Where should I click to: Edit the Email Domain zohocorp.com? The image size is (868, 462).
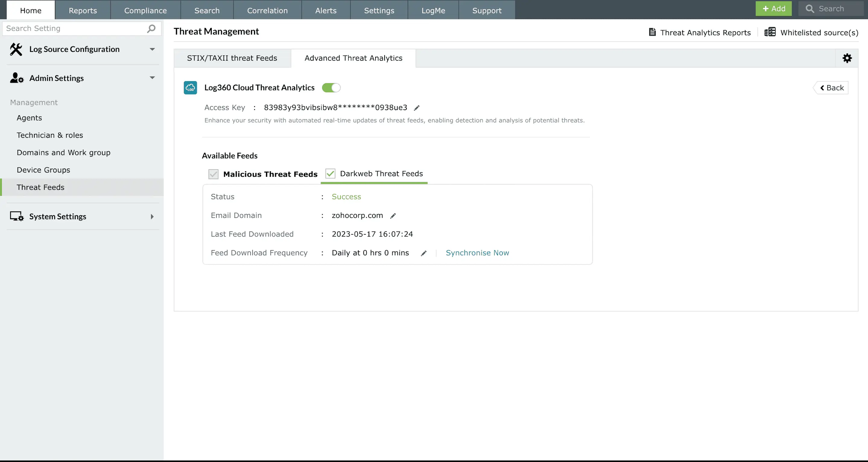[x=393, y=215]
